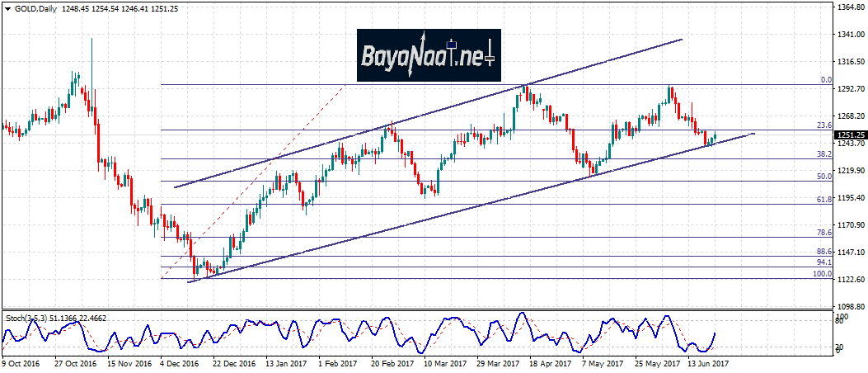Click the 50.0 Fibonacci retracement label
868x373 pixels.
[824, 177]
